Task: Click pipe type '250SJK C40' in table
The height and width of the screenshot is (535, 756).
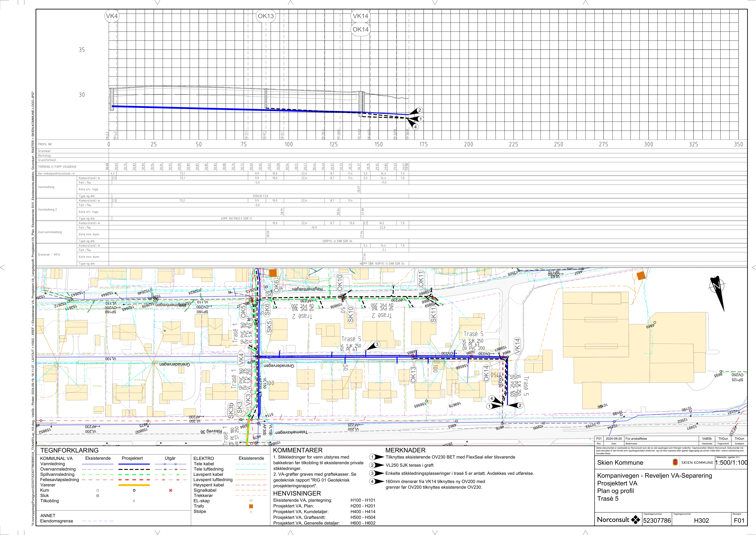Action: pyautogui.click(x=260, y=196)
